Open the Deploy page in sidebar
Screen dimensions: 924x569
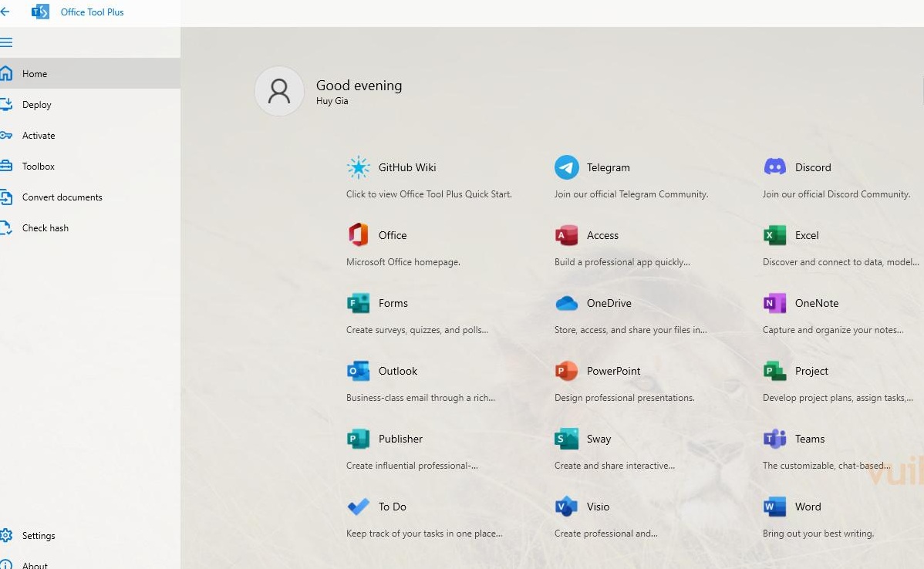tap(36, 105)
